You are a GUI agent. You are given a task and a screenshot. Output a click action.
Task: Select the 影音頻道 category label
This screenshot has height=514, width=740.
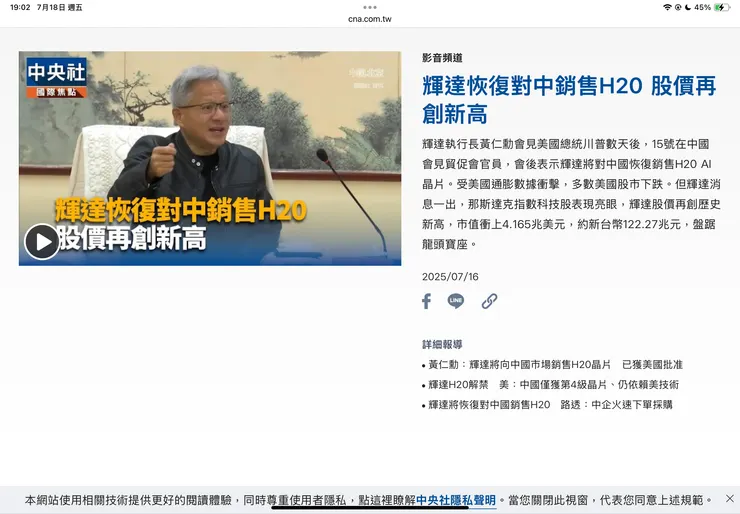(442, 58)
